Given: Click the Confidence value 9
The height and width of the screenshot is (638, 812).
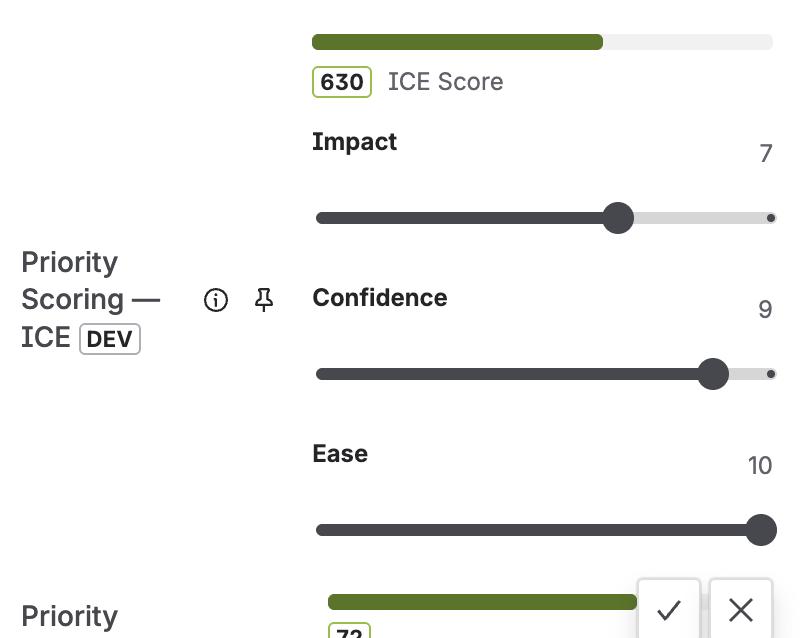Looking at the screenshot, I should click(765, 309).
